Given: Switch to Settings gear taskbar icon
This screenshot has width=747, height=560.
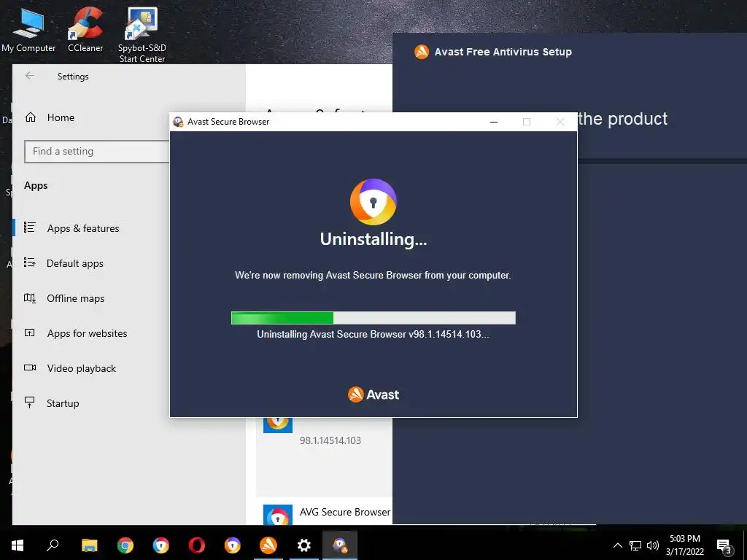Looking at the screenshot, I should coord(304,545).
